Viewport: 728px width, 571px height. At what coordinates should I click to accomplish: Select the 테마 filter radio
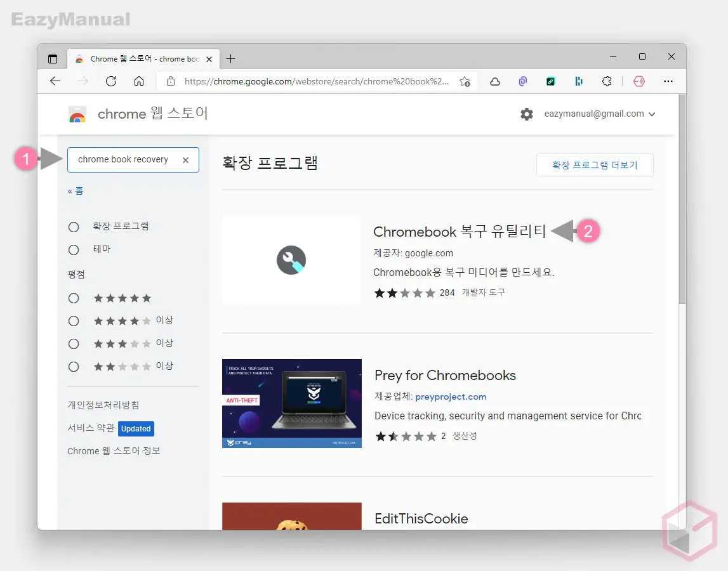click(x=74, y=250)
